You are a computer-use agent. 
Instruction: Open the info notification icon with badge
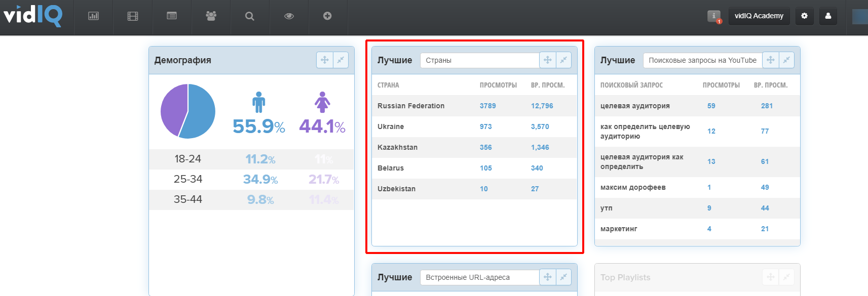[x=714, y=16]
